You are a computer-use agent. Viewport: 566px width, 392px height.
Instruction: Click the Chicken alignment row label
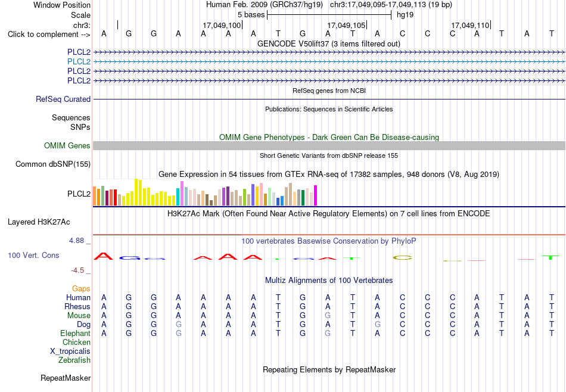pos(76,342)
